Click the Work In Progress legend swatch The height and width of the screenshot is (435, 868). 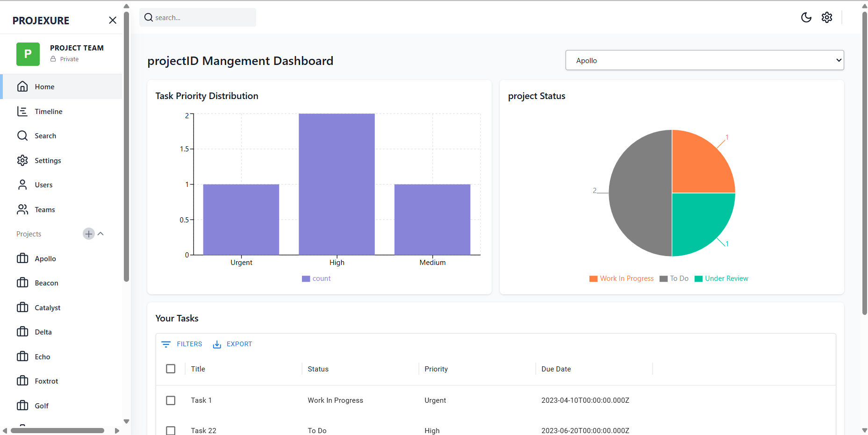click(594, 278)
